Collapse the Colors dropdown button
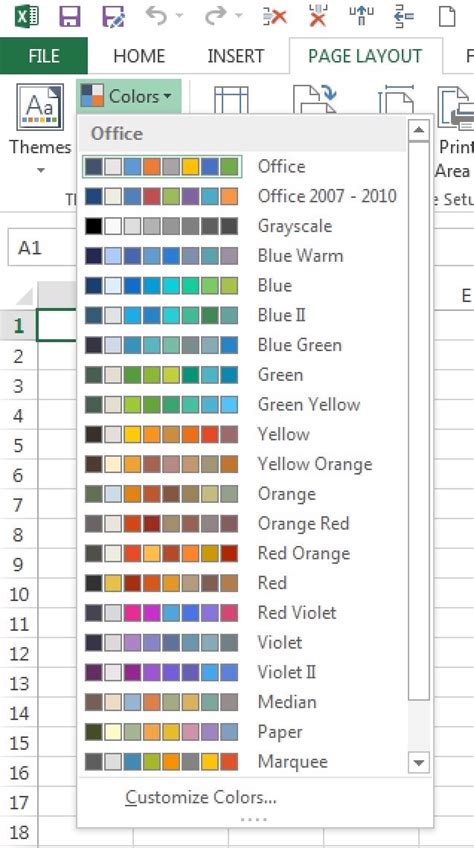This screenshot has width=474, height=848. click(128, 97)
